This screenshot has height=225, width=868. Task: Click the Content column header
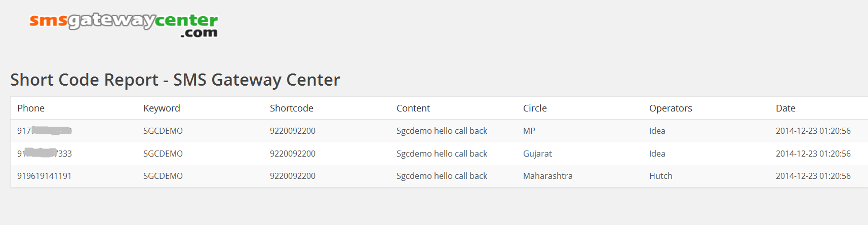413,108
